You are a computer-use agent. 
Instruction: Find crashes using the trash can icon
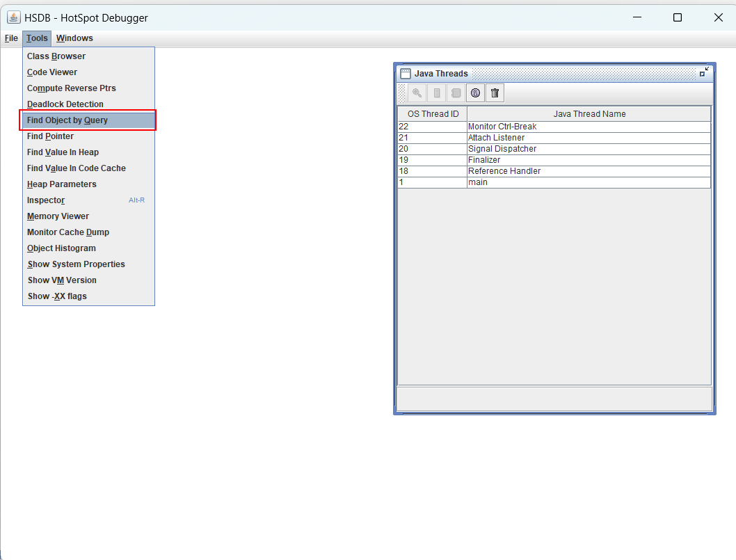(495, 93)
